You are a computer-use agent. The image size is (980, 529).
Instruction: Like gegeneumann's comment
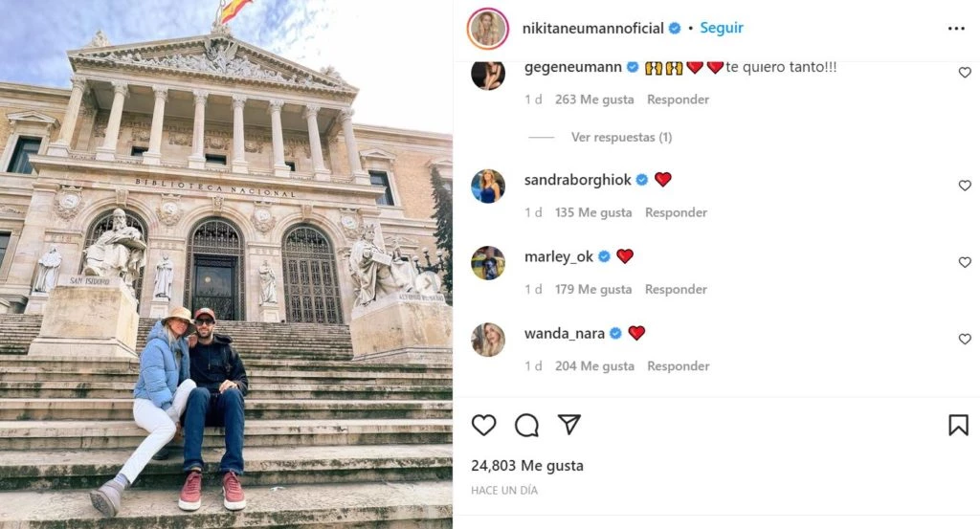[x=965, y=73]
